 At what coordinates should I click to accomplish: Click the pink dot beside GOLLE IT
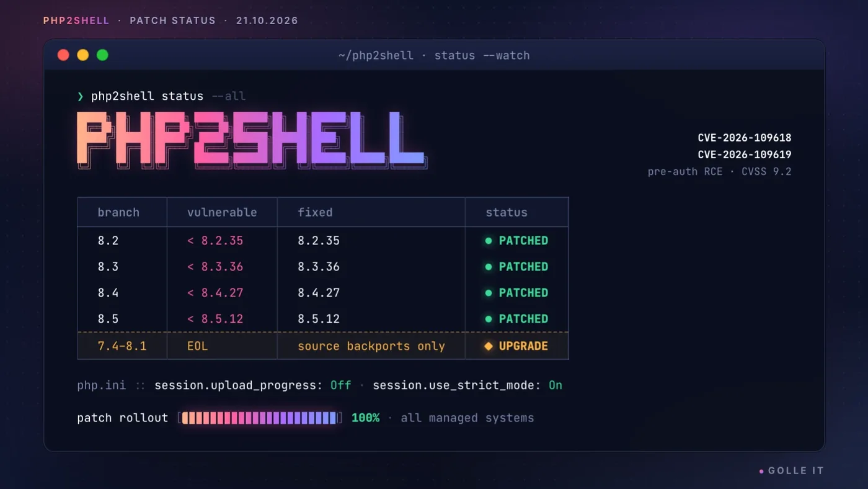[x=761, y=472]
